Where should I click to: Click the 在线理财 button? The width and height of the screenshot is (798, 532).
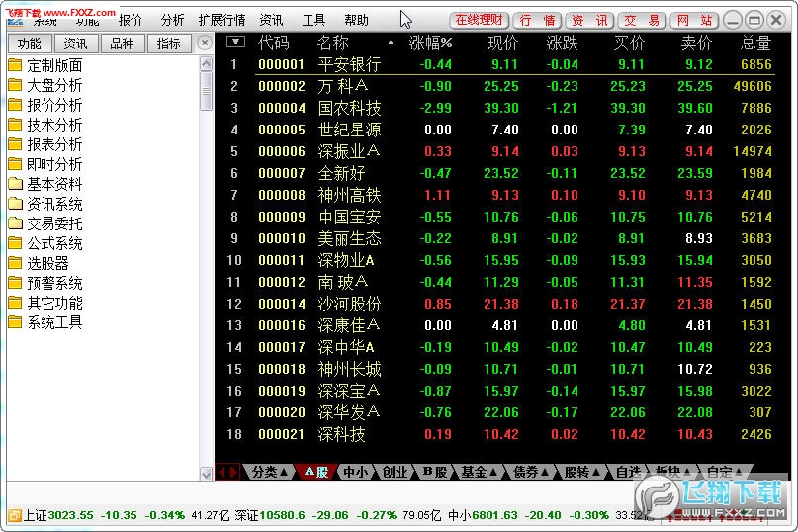click(479, 20)
